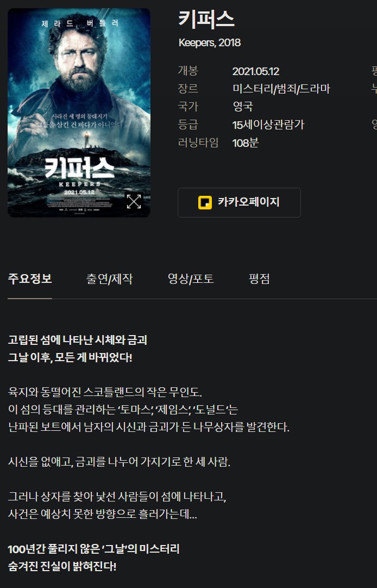Click the 개봉 label in the info list
The width and height of the screenshot is (377, 588).
pos(188,71)
